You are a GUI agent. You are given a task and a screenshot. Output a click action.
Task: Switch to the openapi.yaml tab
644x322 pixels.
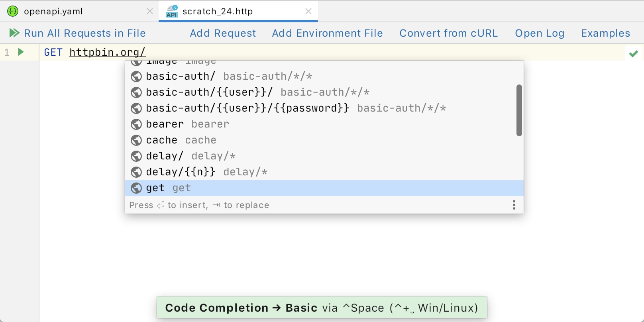click(x=79, y=11)
